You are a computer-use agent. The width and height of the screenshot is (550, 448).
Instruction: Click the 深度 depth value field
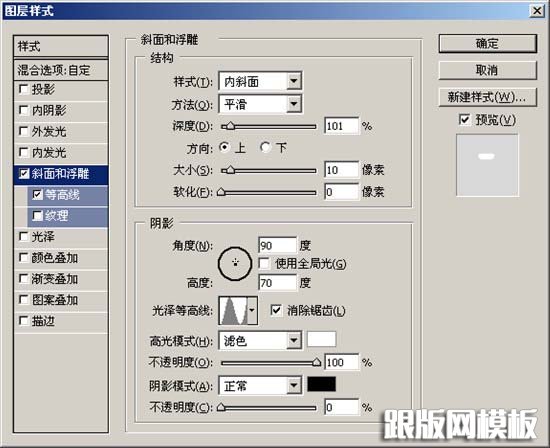[342, 126]
